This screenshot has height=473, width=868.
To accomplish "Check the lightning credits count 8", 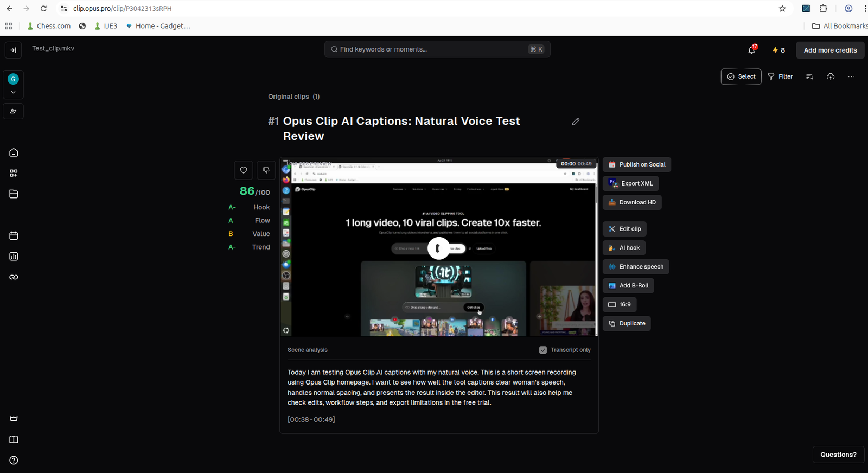I will tap(778, 50).
